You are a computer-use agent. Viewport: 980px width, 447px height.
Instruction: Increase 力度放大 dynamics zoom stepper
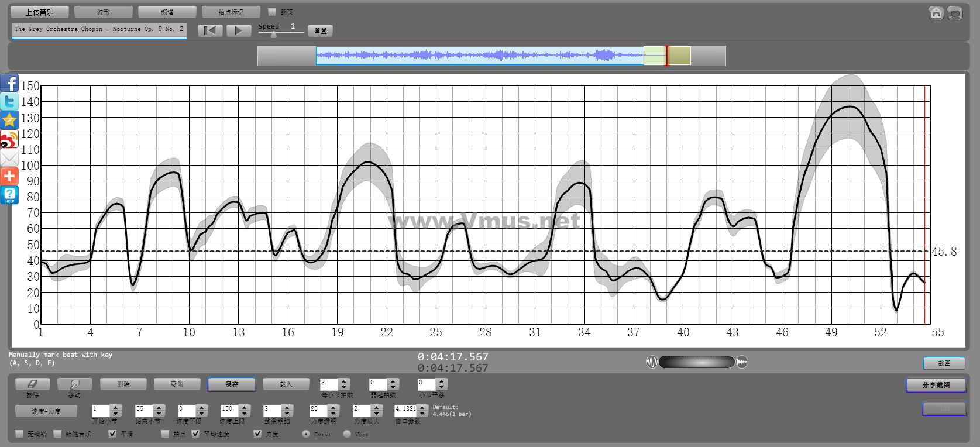tap(377, 408)
